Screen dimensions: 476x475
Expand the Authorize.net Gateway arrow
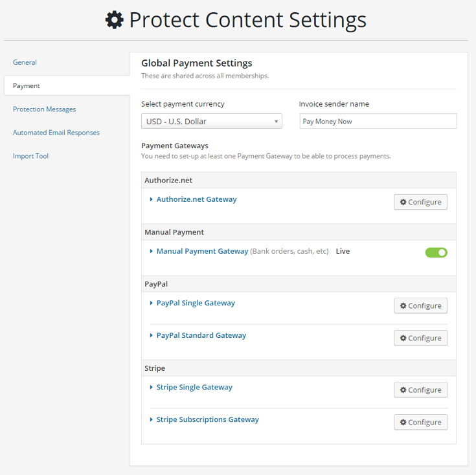point(152,200)
